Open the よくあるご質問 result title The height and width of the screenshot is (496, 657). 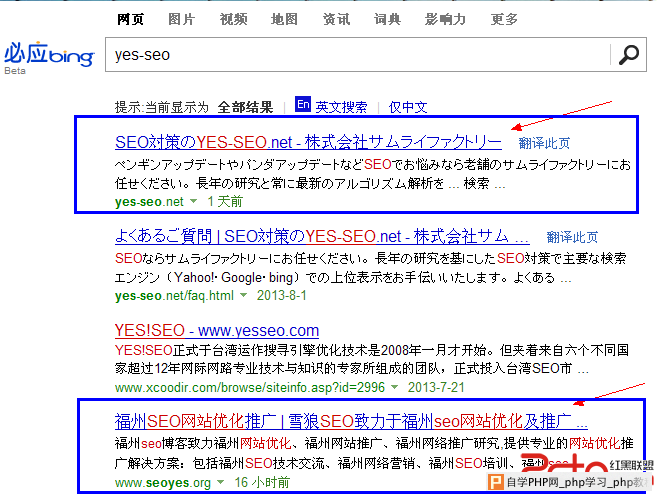click(x=322, y=237)
